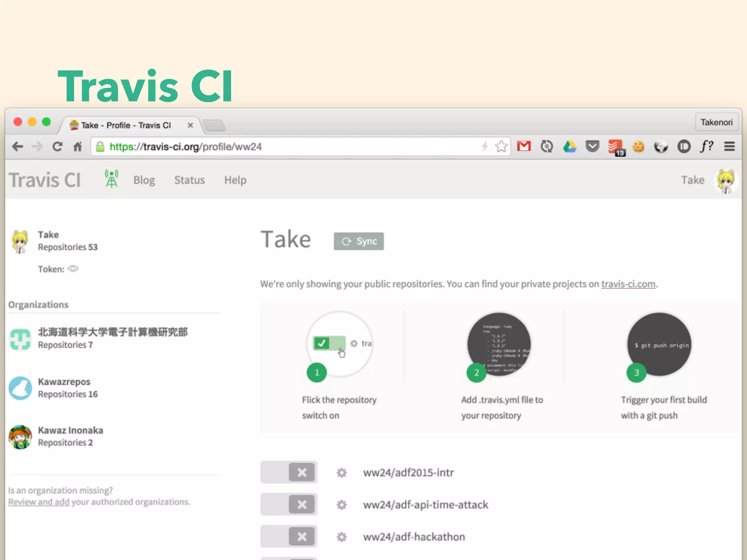
Task: Click the cookie extension icon
Action: click(x=638, y=147)
